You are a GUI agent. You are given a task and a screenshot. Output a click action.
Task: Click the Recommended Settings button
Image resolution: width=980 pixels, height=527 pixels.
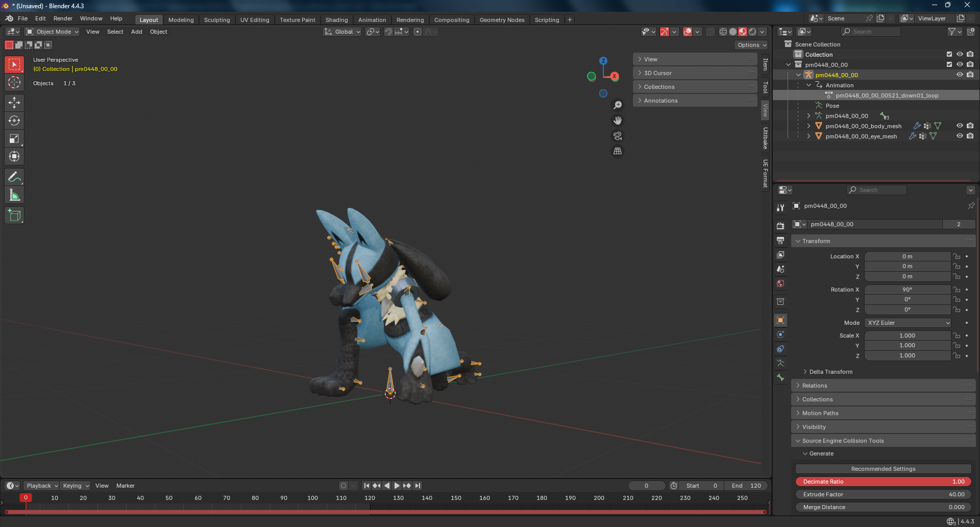point(884,469)
